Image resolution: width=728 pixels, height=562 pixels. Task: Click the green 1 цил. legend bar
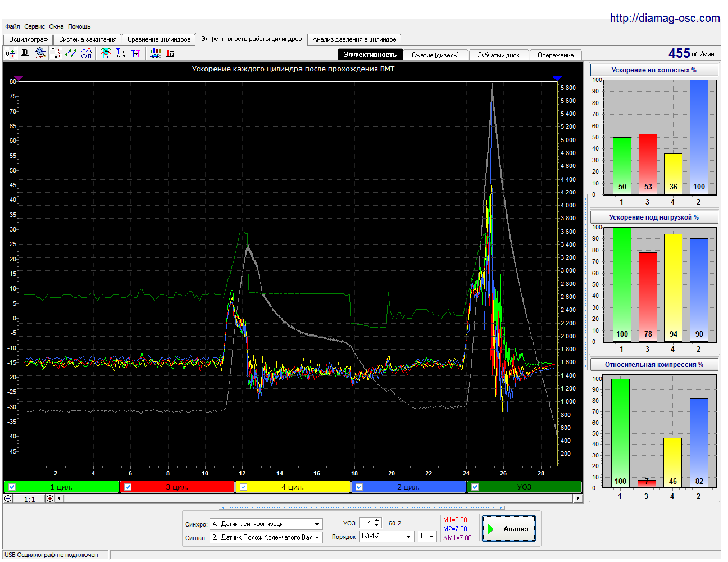pyautogui.click(x=62, y=487)
